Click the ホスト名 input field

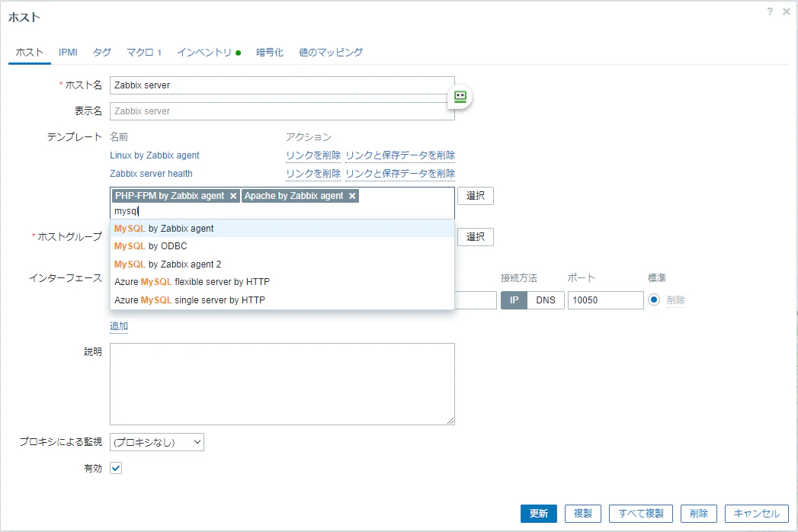pos(282,85)
